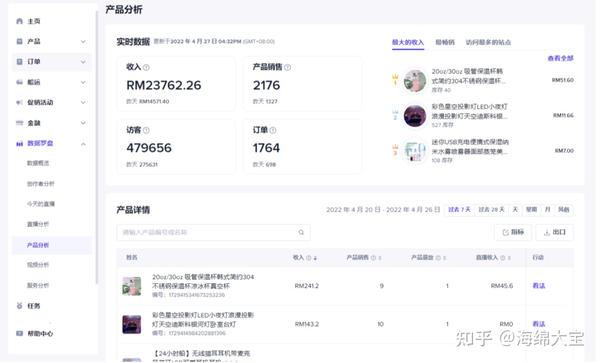The image size is (600, 363).
Task: Click the 任务 medal icon
Action: 20,306
